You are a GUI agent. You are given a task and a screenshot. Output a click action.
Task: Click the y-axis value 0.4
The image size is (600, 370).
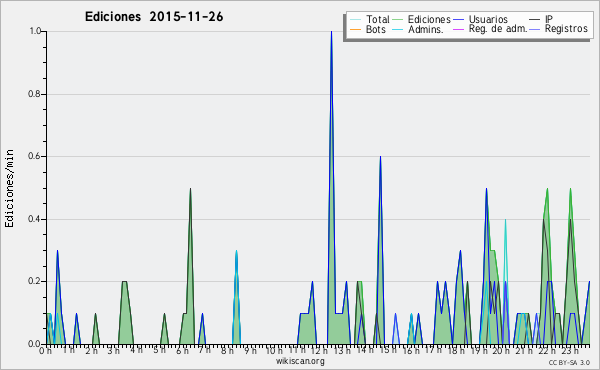[35, 219]
